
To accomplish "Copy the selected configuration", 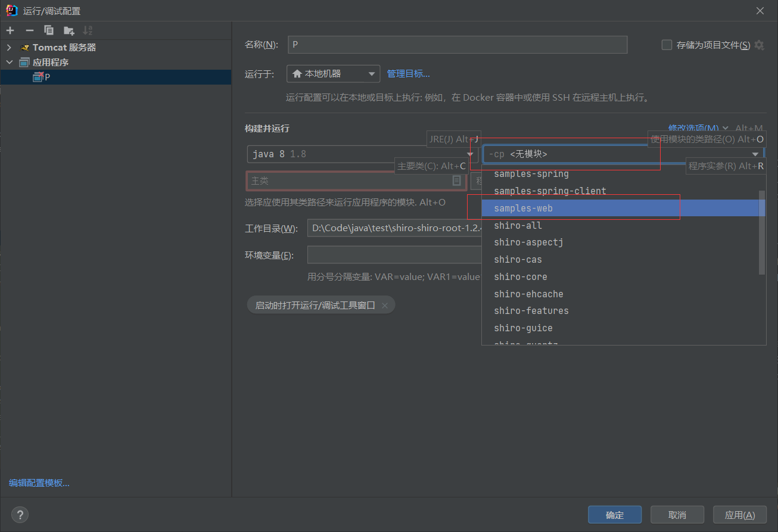I will tap(49, 30).
